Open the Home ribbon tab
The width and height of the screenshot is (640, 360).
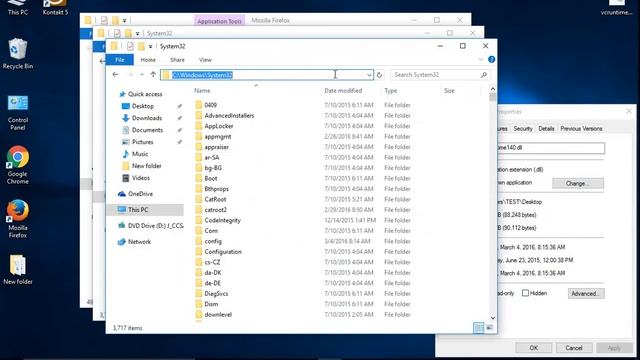(x=148, y=60)
